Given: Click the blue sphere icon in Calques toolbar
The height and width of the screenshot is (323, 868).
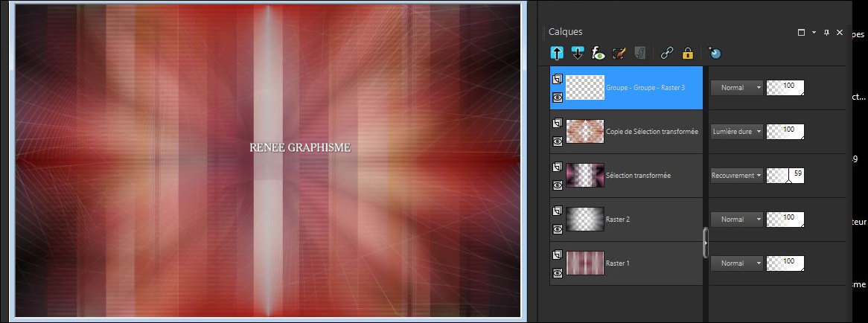Looking at the screenshot, I should click(x=715, y=53).
